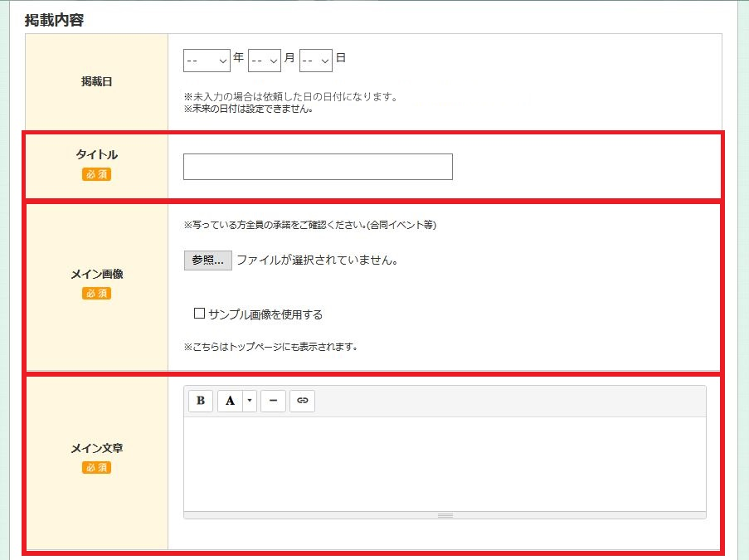Click the 必須 badge under タイトル
This screenshot has width=749, height=560.
(x=96, y=174)
